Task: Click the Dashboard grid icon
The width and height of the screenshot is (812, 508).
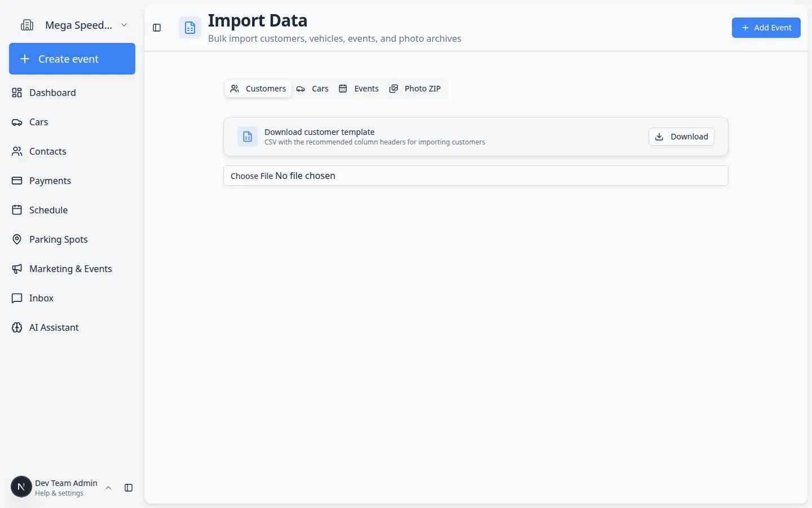Action: pos(17,93)
